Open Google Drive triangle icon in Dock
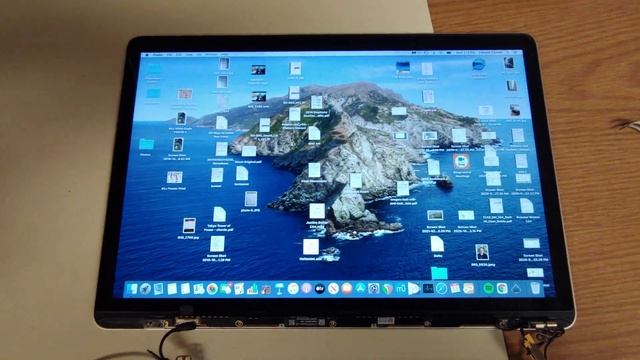This screenshot has width=640, height=360. tap(516, 289)
